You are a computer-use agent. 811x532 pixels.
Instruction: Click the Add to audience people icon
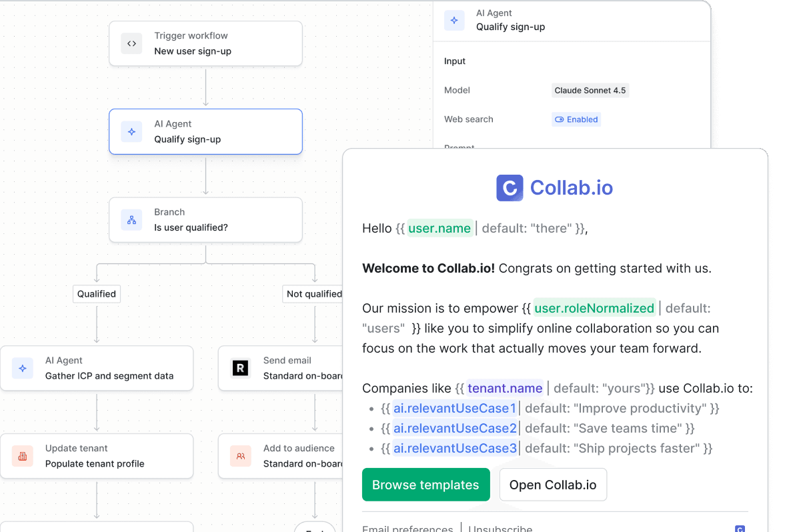[x=240, y=456]
